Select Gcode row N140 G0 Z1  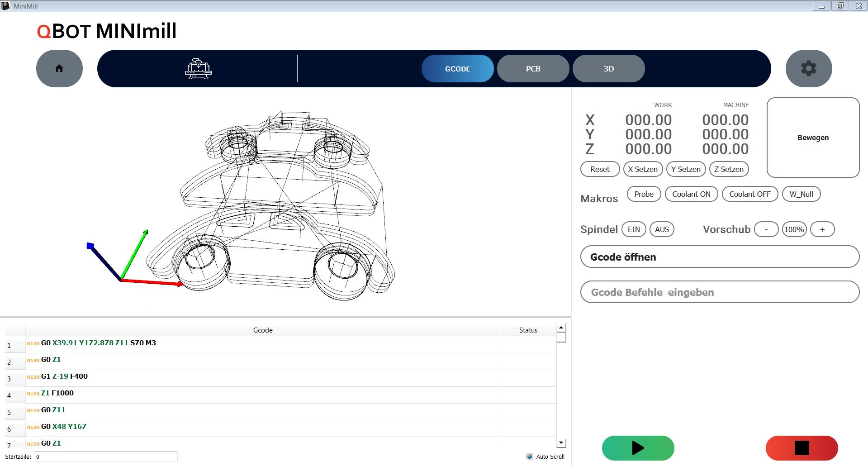click(x=262, y=361)
